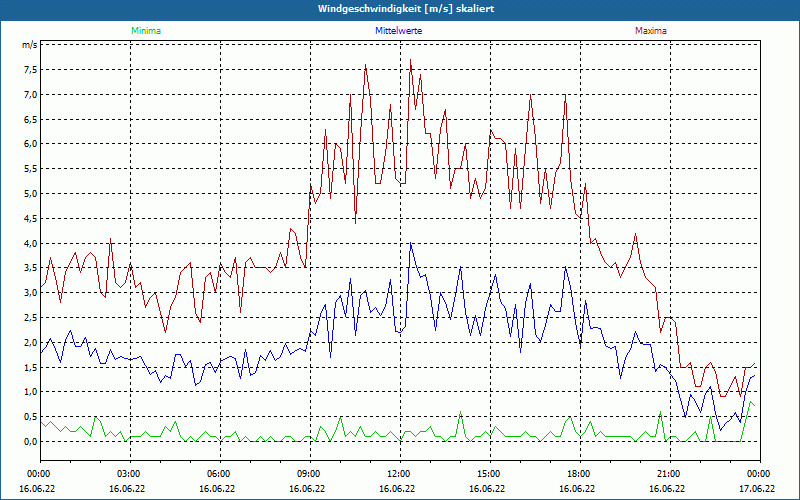Select the green Minima legend label
This screenshot has height=500, width=800.
(x=146, y=31)
